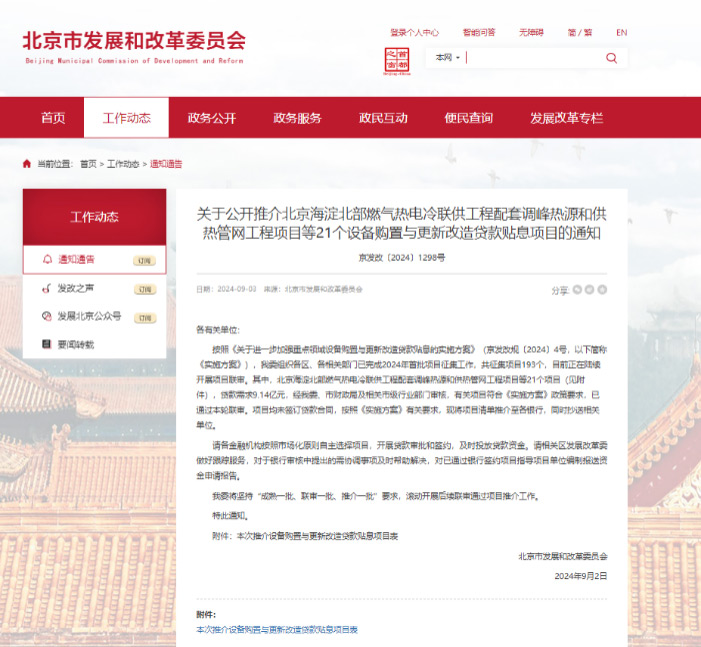The height and width of the screenshot is (647, 701).
Task: Toggle 订阅 subscription for 发改之声
Action: [x=145, y=289]
